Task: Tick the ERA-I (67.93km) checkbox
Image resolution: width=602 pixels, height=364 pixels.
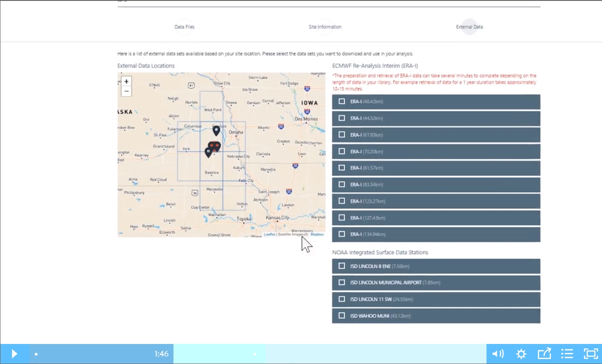Action: 342,135
